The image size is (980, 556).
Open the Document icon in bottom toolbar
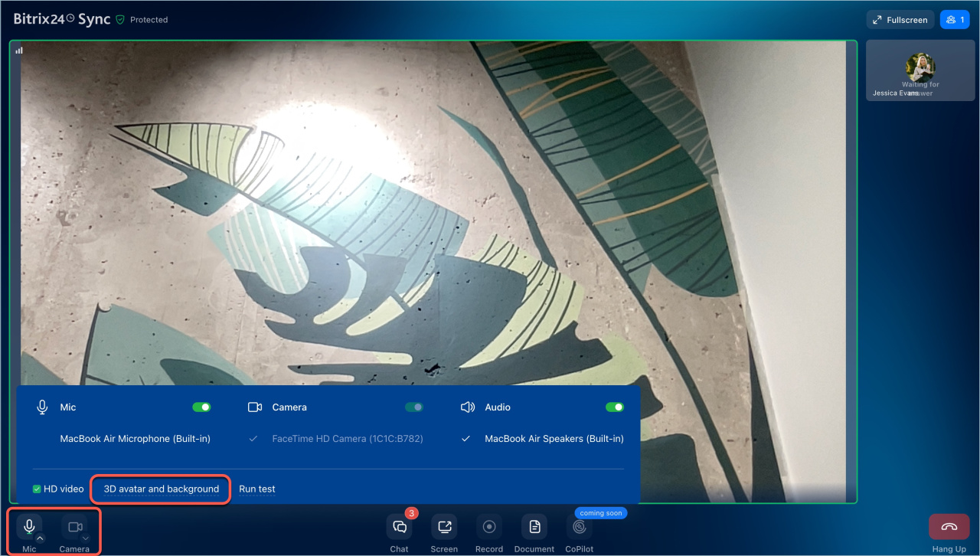click(x=534, y=527)
